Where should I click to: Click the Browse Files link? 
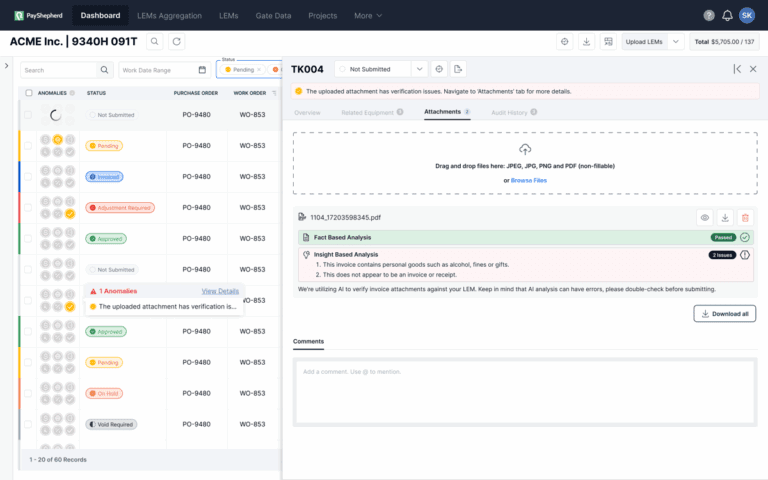529,180
